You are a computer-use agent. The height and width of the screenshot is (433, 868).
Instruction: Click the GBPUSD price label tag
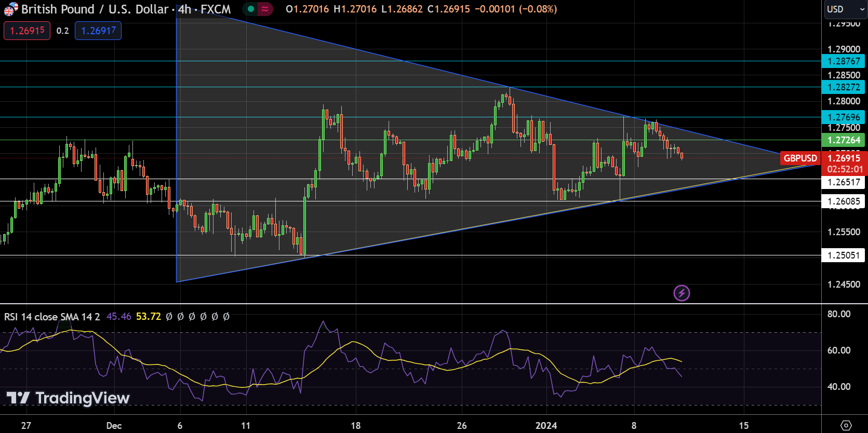click(800, 158)
